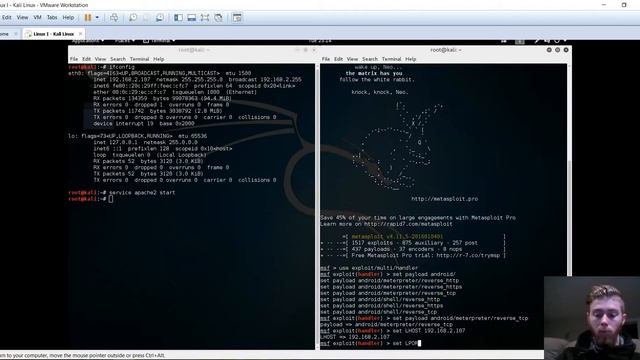This screenshot has width=640, height=360.
Task: Open the VMware VM menu
Action: tap(38, 18)
